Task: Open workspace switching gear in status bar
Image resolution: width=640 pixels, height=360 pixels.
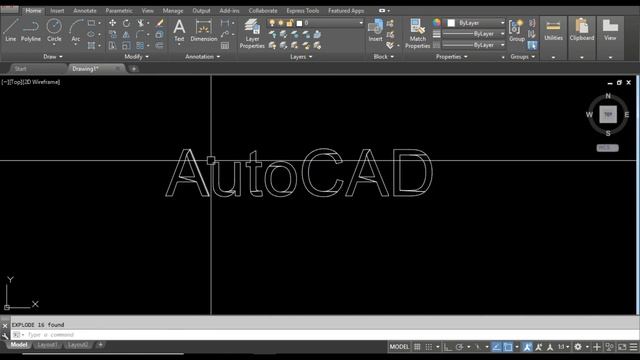Action: (578, 347)
